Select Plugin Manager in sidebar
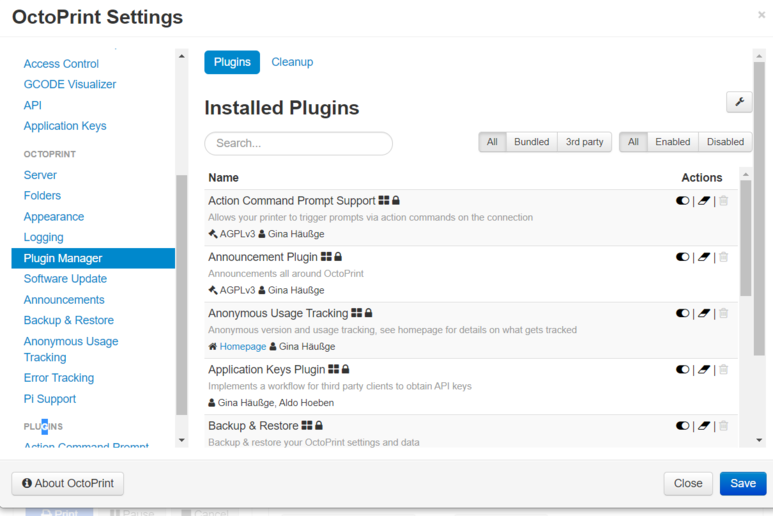The height and width of the screenshot is (516, 773). [93, 258]
